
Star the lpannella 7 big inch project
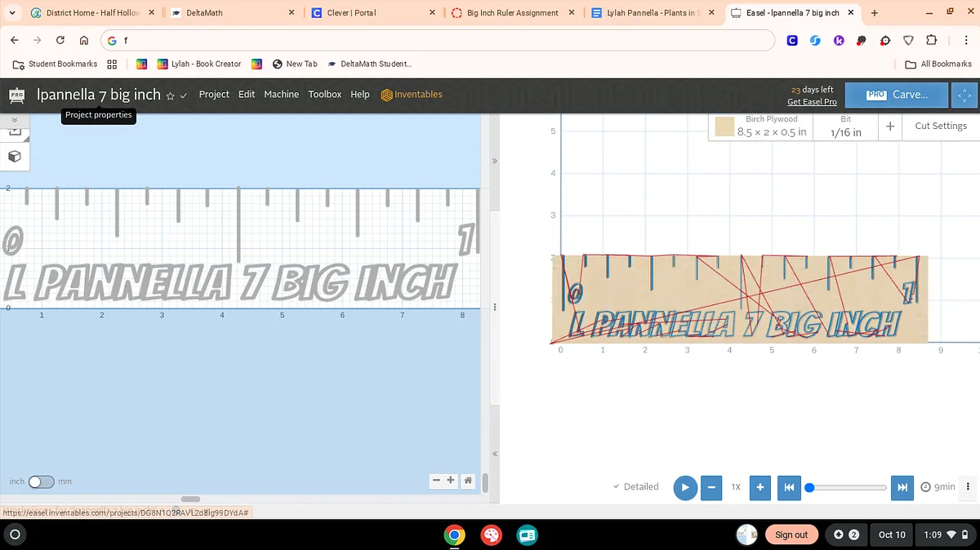170,95
